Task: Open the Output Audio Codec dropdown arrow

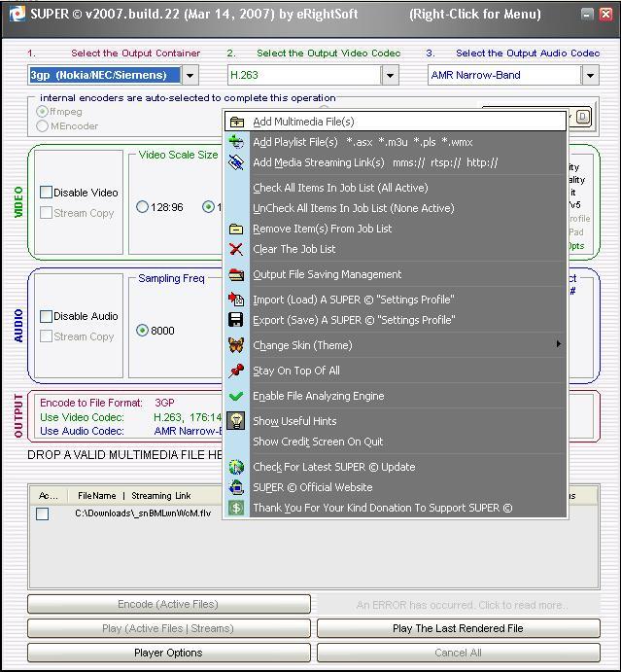Action: pyautogui.click(x=590, y=76)
